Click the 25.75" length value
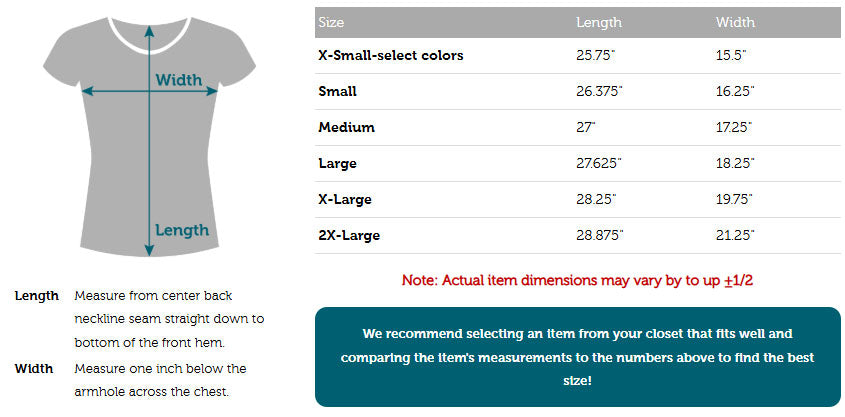Screen dimensions: 845x417 click(597, 55)
